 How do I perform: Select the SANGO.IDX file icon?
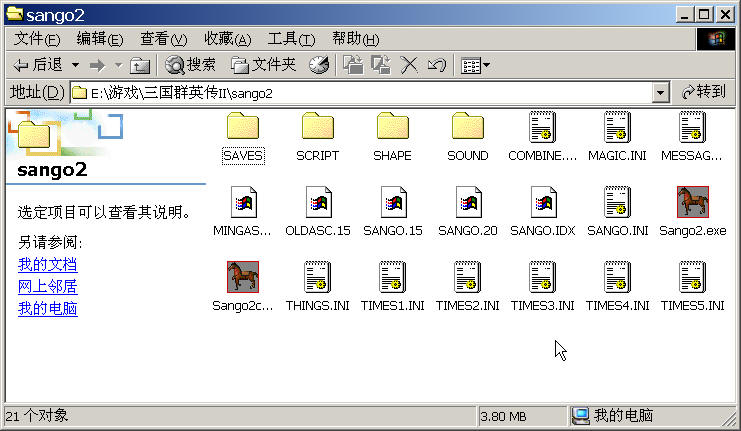(543, 202)
